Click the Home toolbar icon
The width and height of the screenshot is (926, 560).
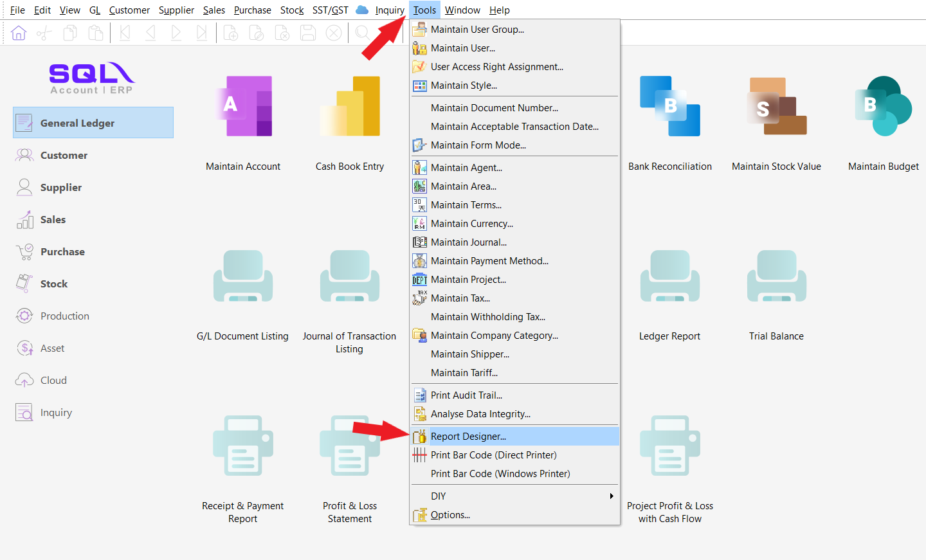pos(19,33)
